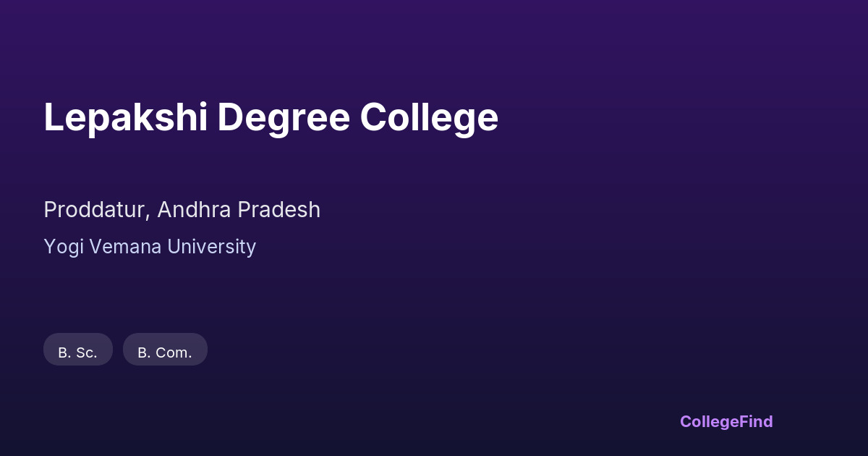Click the Lepakshi Degree College heading
This screenshot has height=456, width=868.
271,117
